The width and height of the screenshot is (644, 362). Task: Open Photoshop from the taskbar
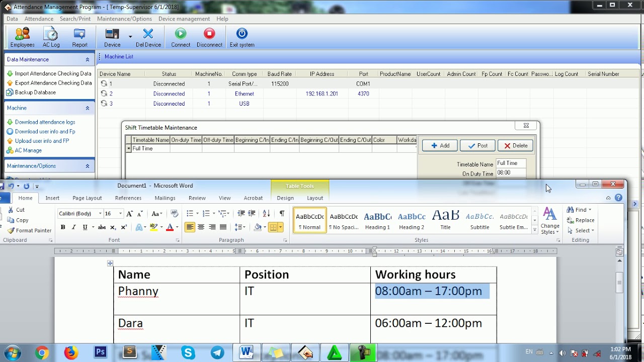click(100, 352)
